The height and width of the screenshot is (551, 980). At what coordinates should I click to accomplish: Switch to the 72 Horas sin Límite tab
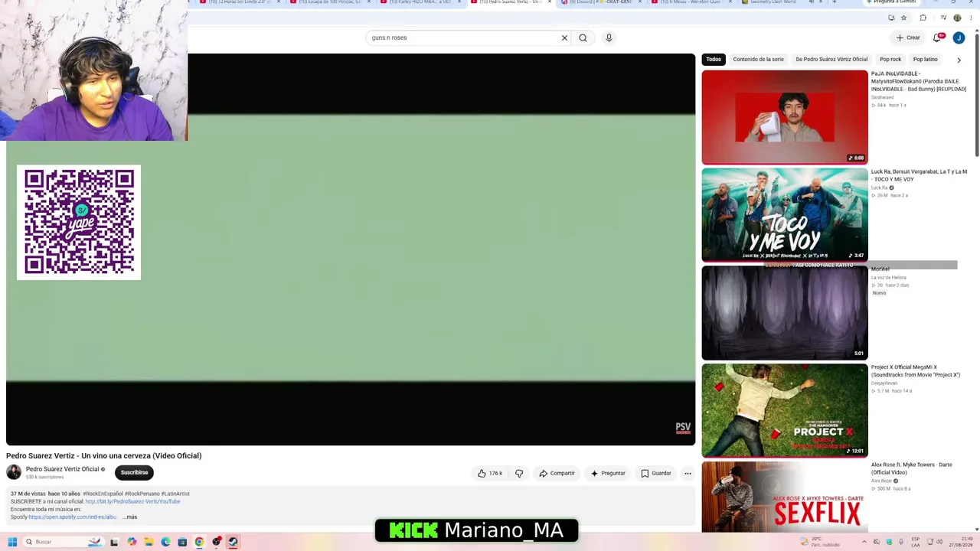tap(240, 2)
